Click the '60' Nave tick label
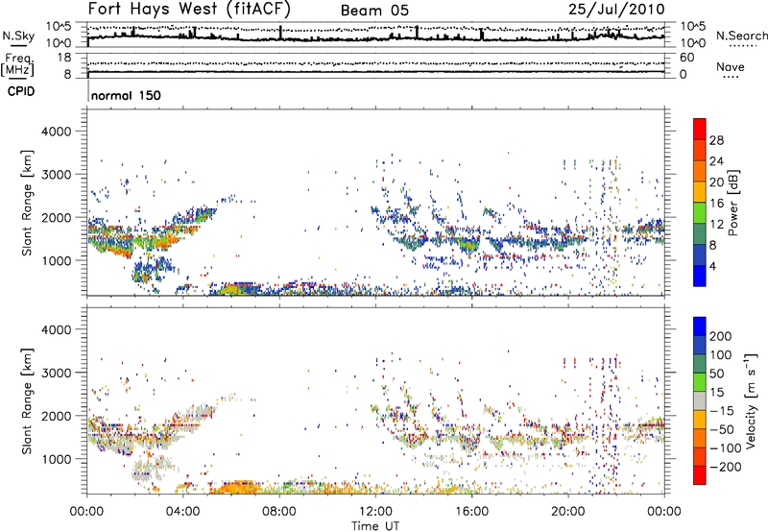Image resolution: width=768 pixels, height=532 pixels. (x=686, y=58)
